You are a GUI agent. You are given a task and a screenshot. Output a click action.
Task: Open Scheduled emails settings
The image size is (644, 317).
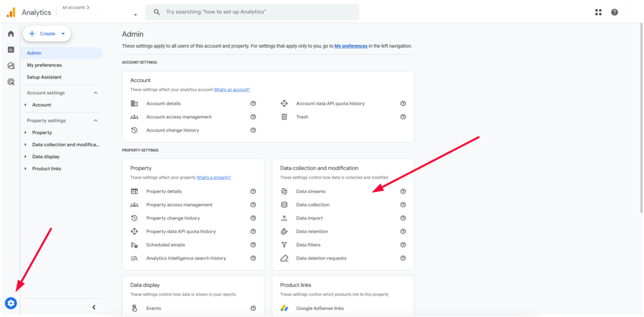(x=166, y=245)
